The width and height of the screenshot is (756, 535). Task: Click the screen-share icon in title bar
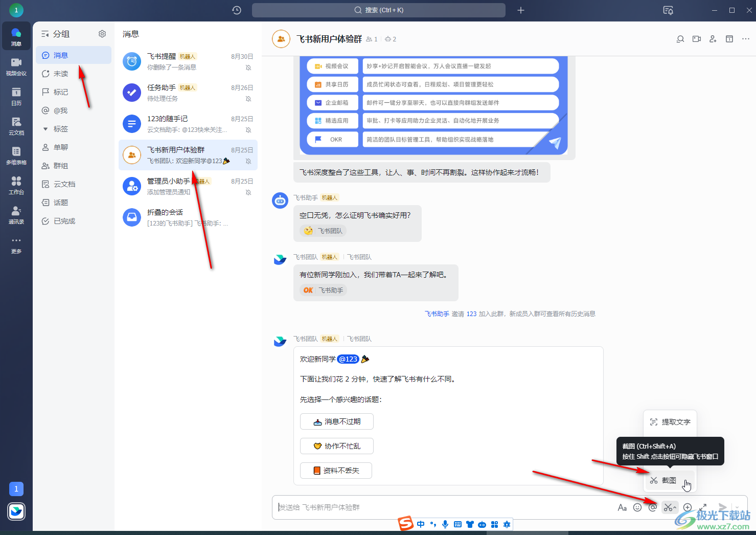pos(668,10)
